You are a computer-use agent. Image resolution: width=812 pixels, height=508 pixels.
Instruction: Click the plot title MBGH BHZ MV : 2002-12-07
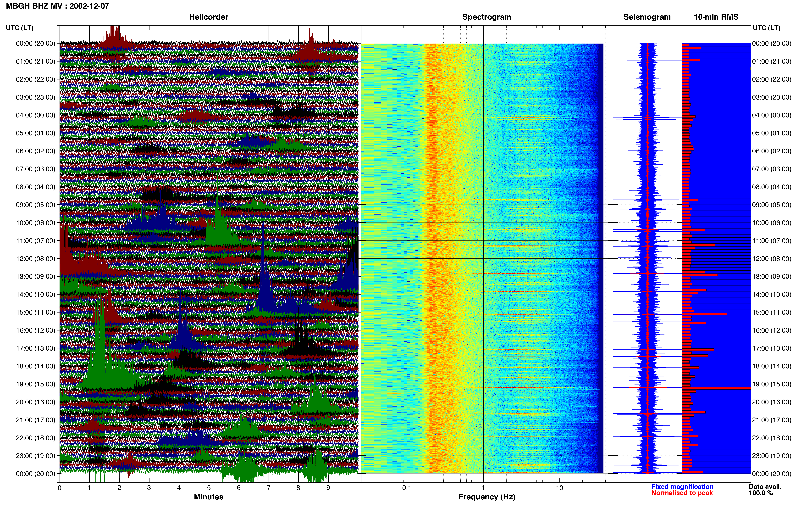coord(57,6)
